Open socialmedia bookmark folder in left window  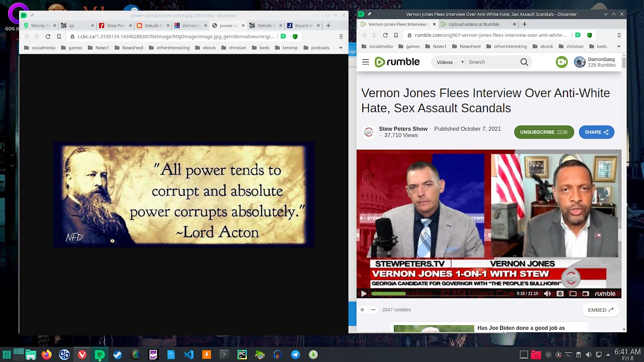coord(39,48)
